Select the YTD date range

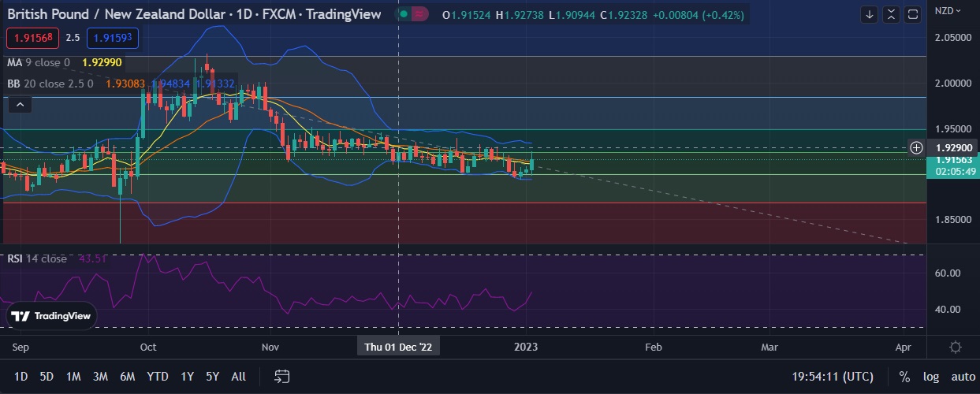(x=158, y=377)
